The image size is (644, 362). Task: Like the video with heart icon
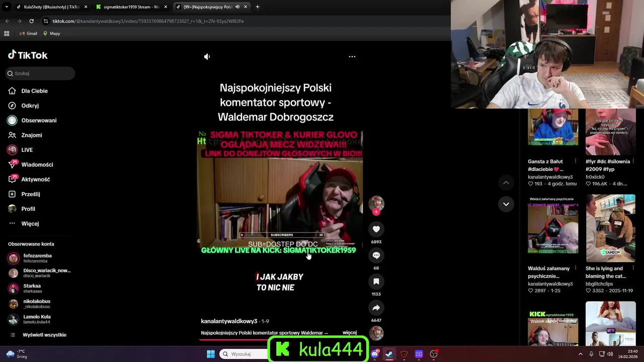pyautogui.click(x=376, y=229)
